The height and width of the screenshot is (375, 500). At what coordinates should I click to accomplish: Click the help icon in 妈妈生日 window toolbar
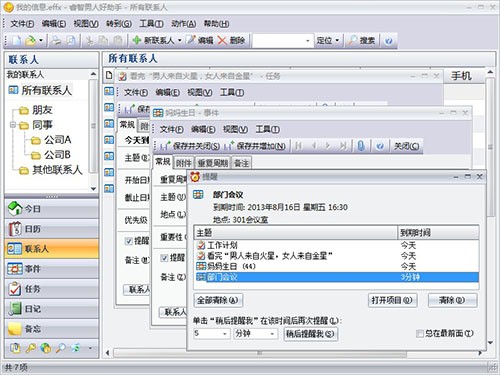coord(380,146)
